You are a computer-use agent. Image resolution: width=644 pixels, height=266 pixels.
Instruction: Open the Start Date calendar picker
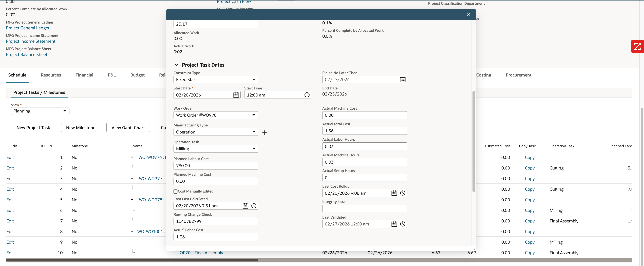click(x=236, y=95)
